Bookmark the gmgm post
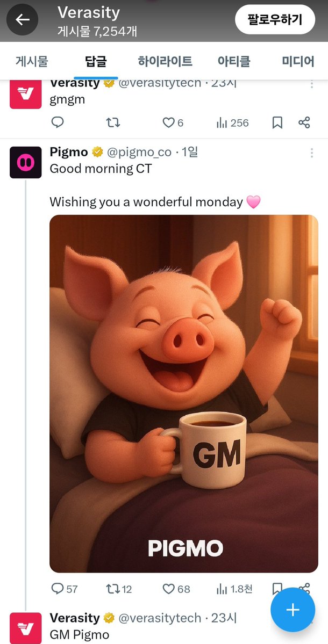The height and width of the screenshot is (644, 328). pos(277,122)
